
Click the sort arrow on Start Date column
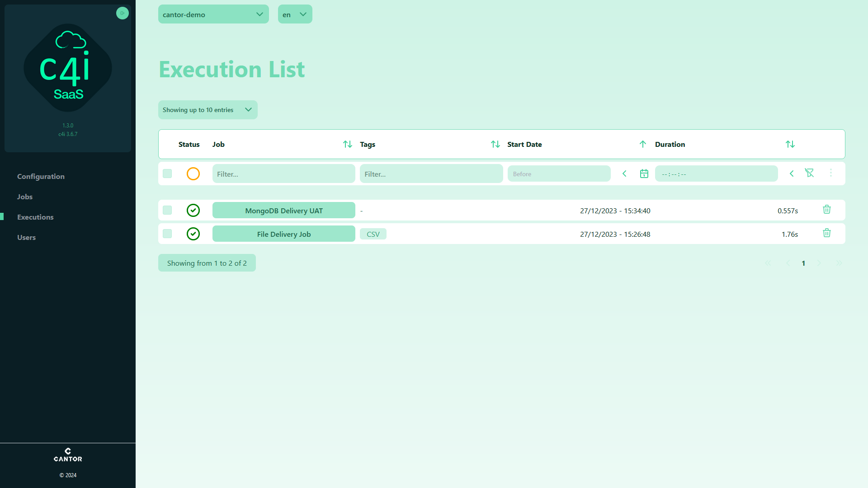pyautogui.click(x=643, y=144)
